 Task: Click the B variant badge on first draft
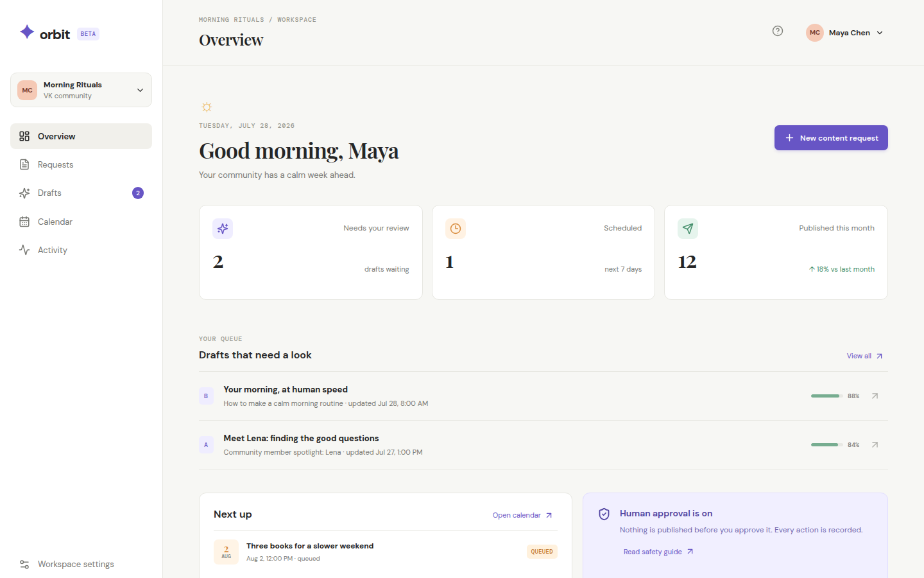click(x=206, y=396)
